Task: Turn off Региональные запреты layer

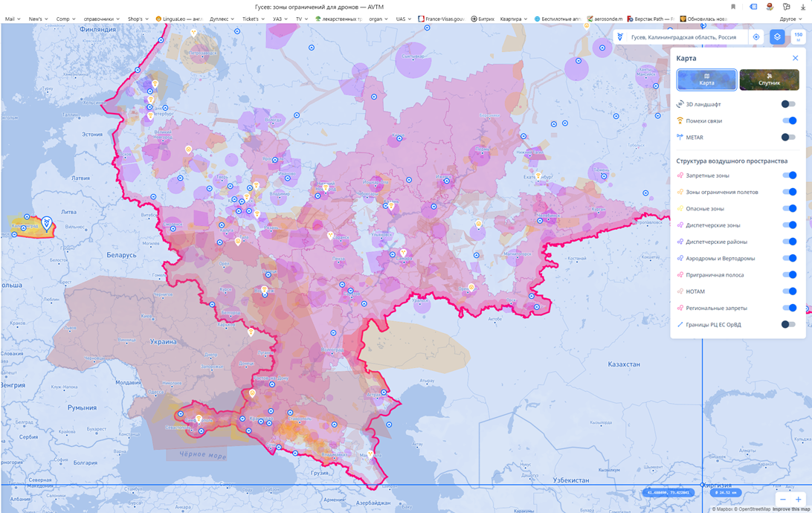Action: pyautogui.click(x=789, y=308)
